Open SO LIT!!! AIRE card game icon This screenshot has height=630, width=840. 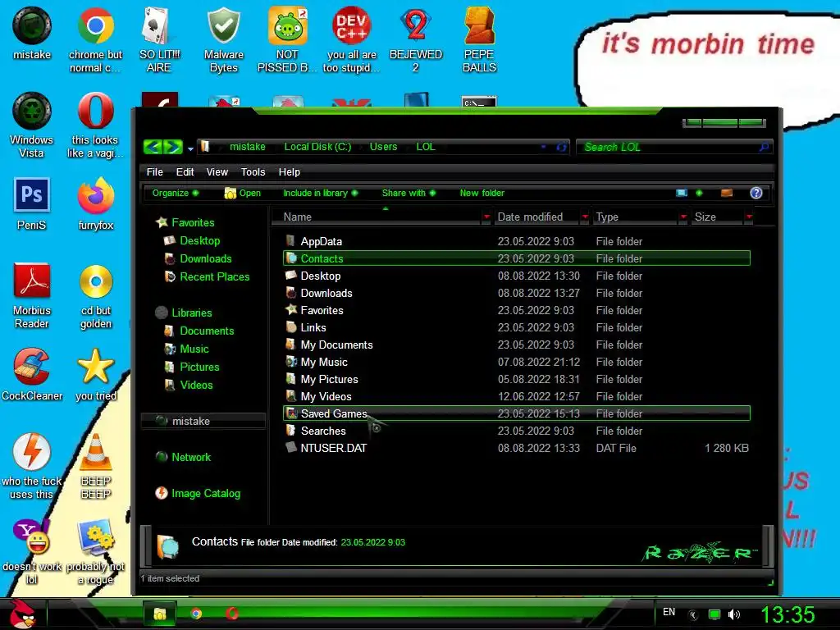[x=159, y=39]
